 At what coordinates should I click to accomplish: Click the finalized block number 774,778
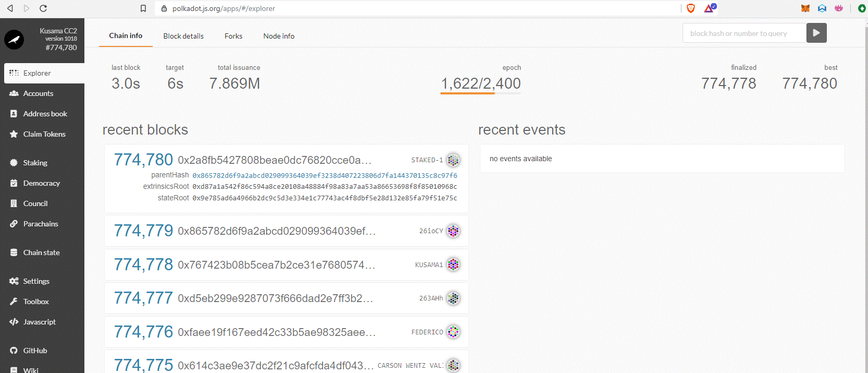728,83
